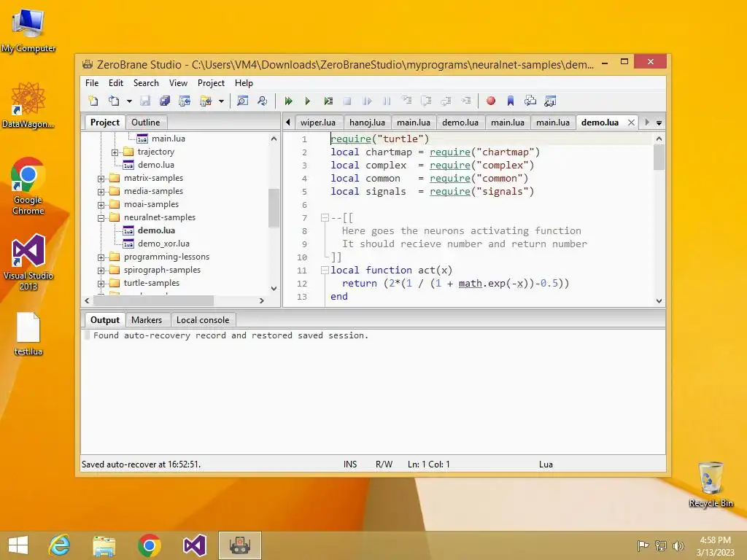Click the INS status bar indicator

tap(350, 464)
